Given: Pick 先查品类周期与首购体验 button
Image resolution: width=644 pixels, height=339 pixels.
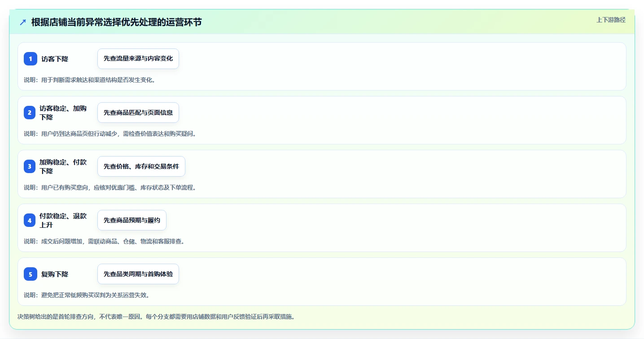Looking at the screenshot, I should 138,274.
